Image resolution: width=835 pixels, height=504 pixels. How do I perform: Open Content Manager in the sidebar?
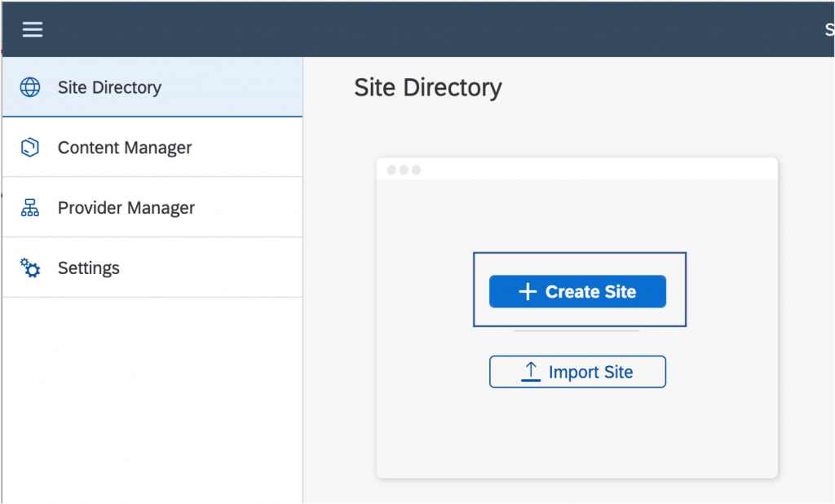tap(152, 147)
